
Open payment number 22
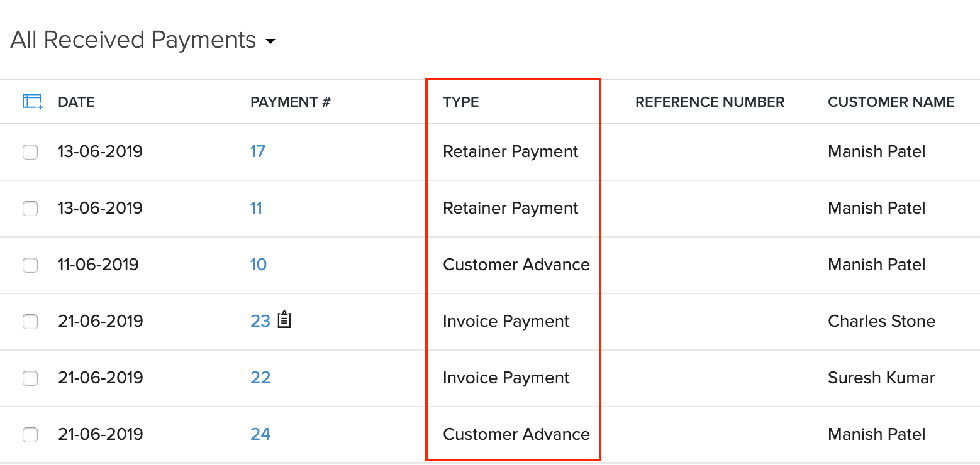click(x=260, y=378)
